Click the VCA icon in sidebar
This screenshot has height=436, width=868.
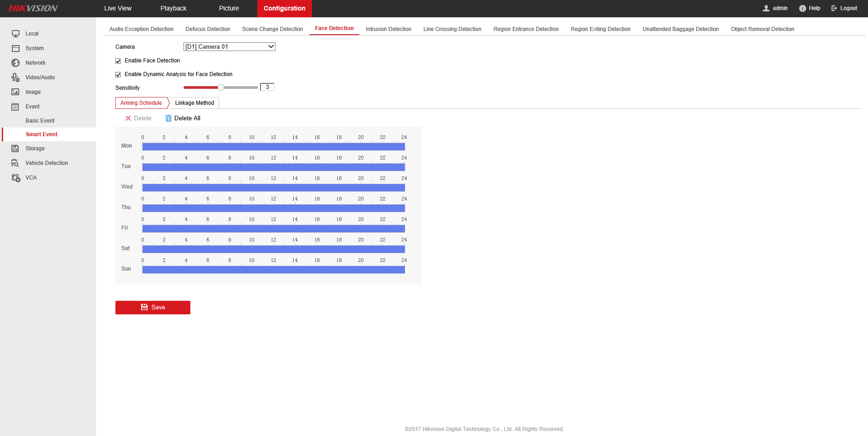[15, 178]
